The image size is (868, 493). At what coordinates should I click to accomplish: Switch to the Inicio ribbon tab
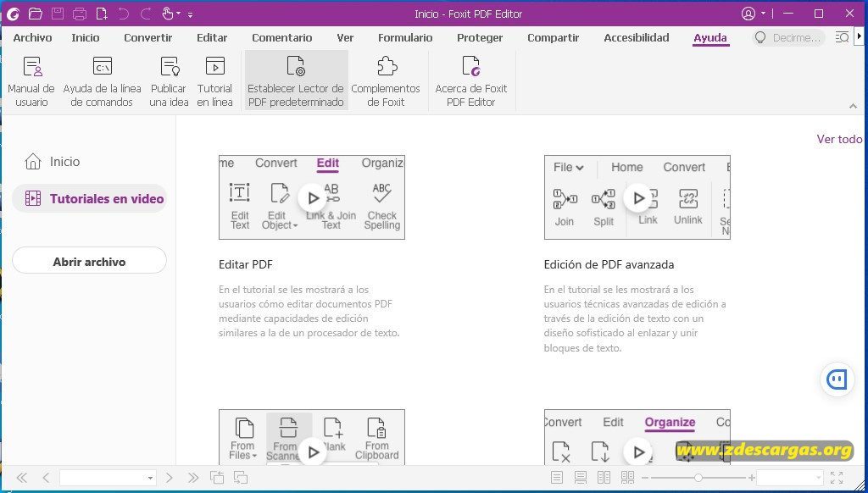tap(86, 37)
